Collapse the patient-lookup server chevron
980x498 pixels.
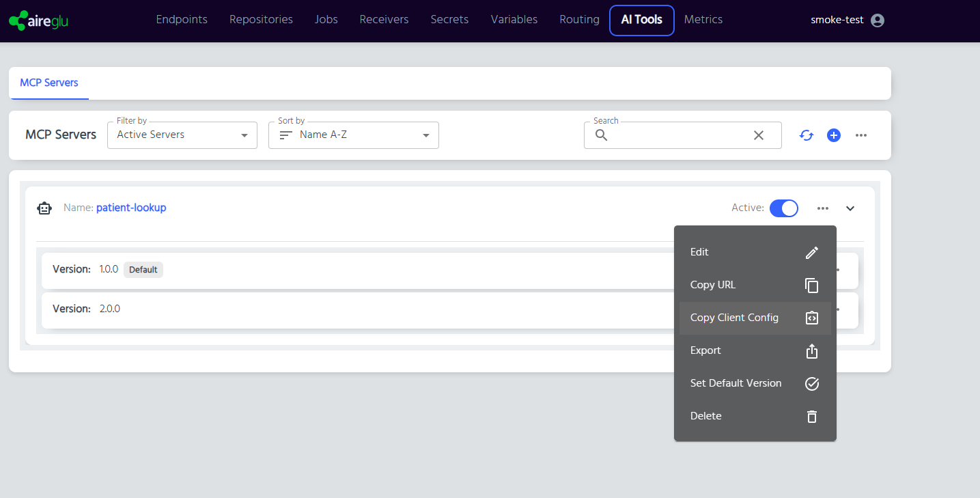(x=850, y=208)
